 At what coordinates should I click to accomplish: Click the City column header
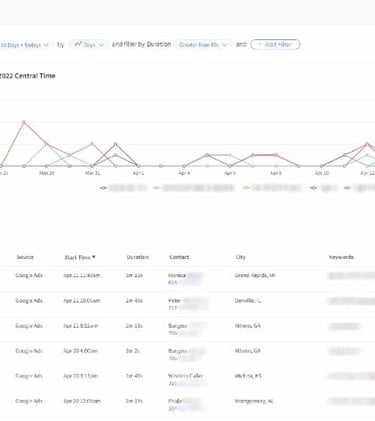[240, 257]
